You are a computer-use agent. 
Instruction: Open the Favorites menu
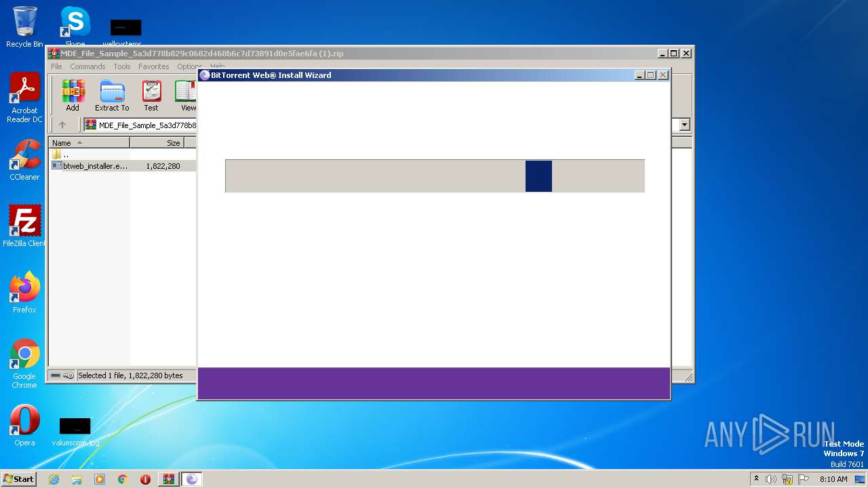coord(154,66)
